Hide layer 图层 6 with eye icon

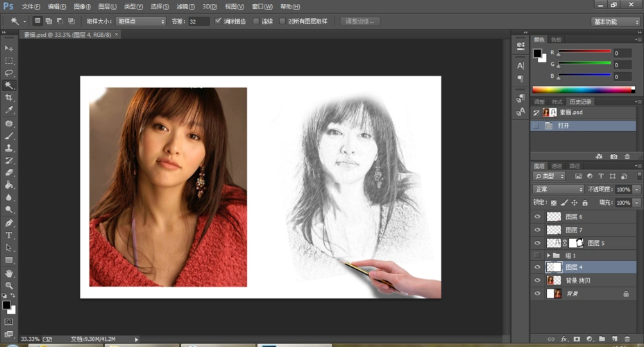537,217
